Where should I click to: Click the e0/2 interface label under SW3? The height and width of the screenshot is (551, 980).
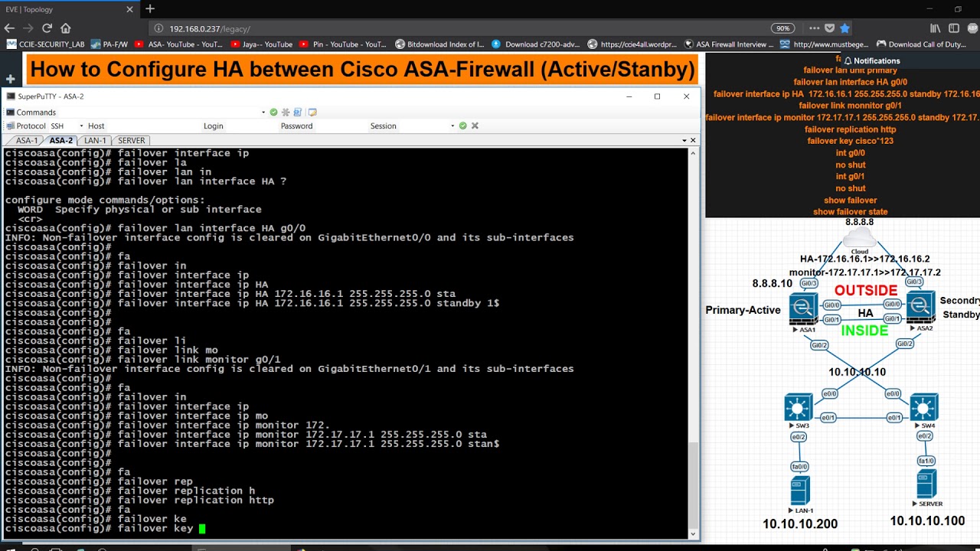[798, 437]
